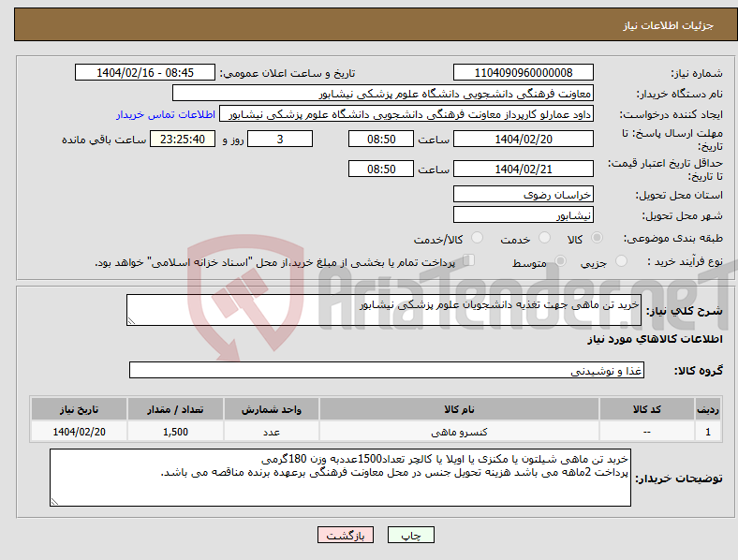The image size is (738, 560).
Task: Click the unit cell عدد
Action: tap(272, 432)
